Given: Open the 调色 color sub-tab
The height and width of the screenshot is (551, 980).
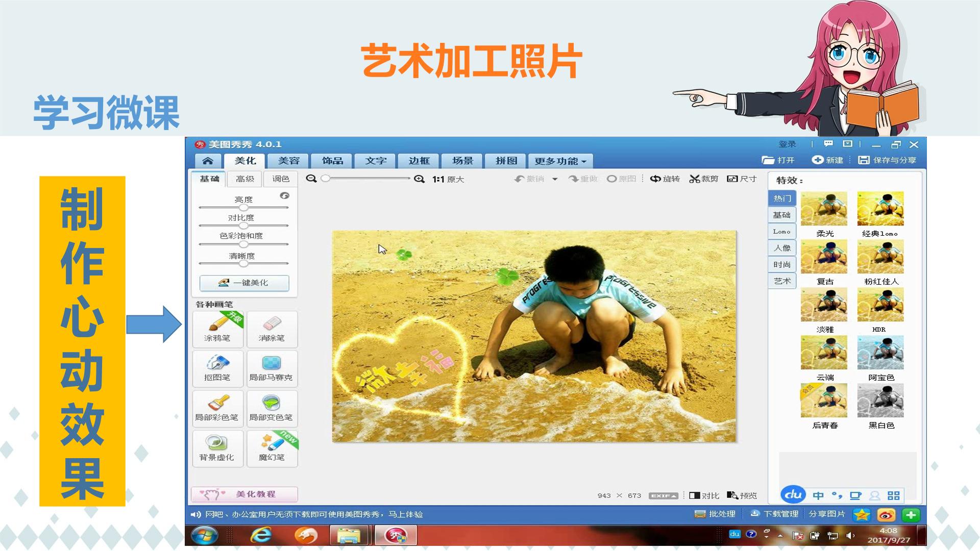Looking at the screenshot, I should [x=280, y=179].
